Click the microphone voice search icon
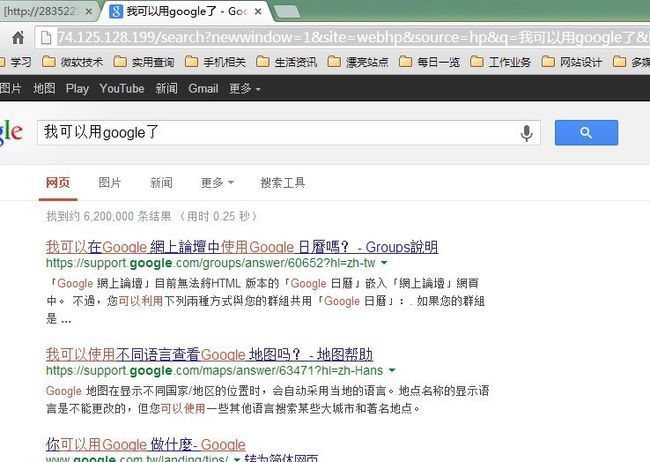 [x=526, y=133]
